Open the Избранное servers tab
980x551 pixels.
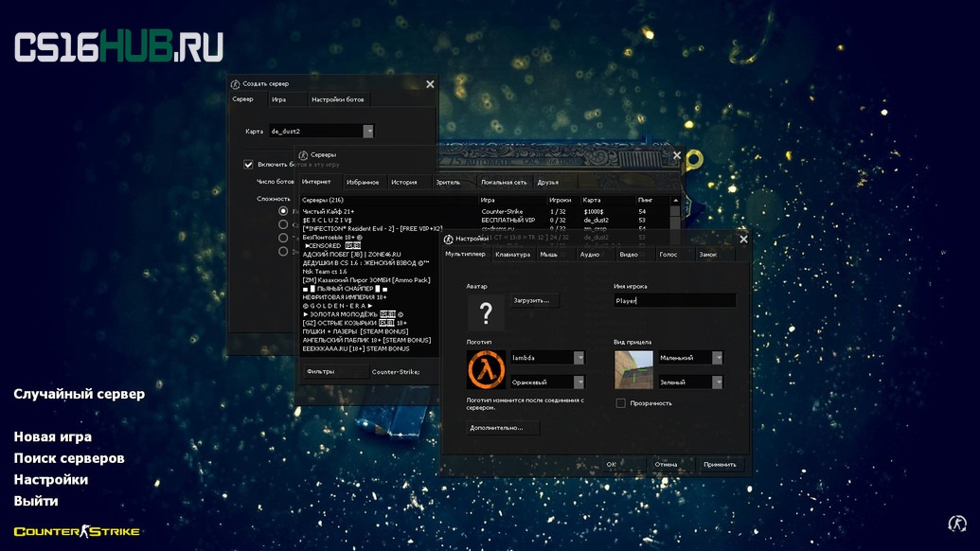pos(363,183)
